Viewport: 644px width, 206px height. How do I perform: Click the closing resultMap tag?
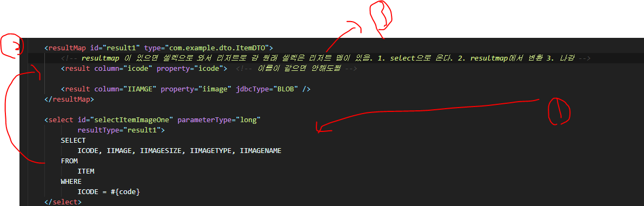point(69,99)
